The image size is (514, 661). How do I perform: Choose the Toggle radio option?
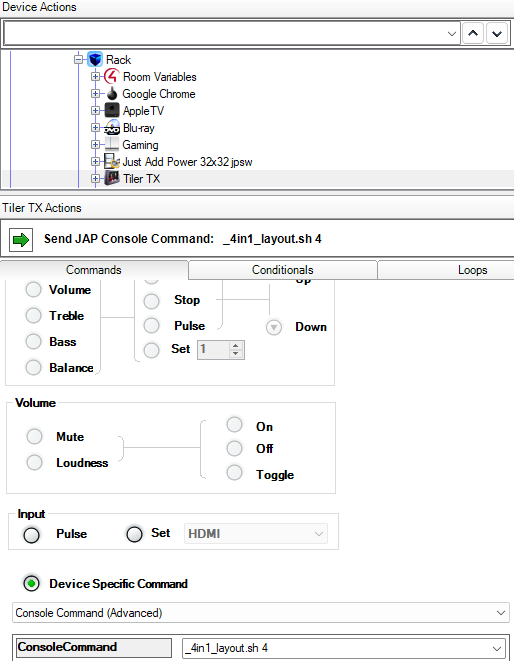pyautogui.click(x=234, y=473)
